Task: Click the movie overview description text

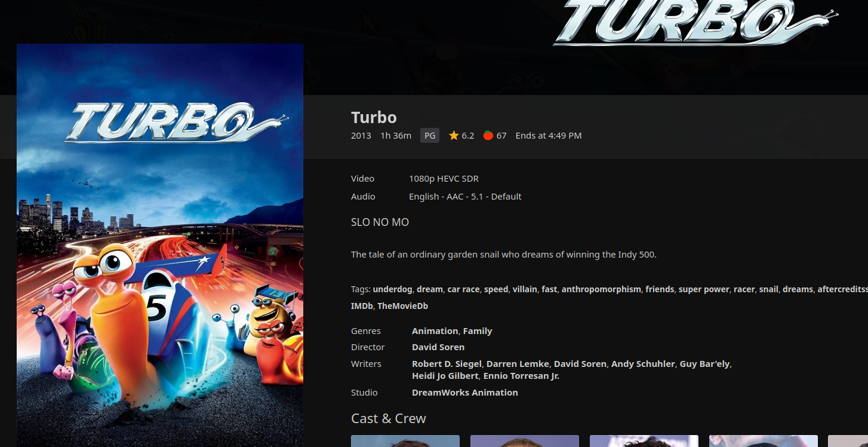Action: click(x=504, y=255)
